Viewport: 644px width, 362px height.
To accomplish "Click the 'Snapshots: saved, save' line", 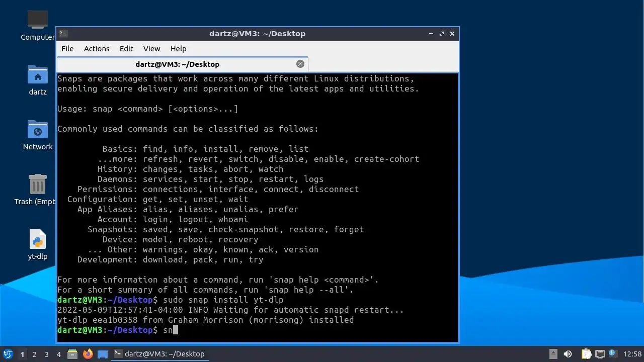I will tap(226, 229).
